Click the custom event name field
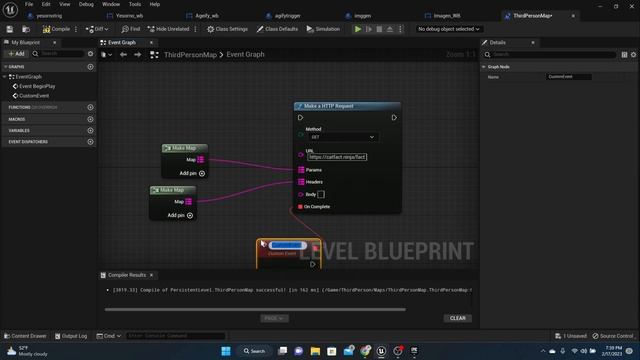 point(287,245)
